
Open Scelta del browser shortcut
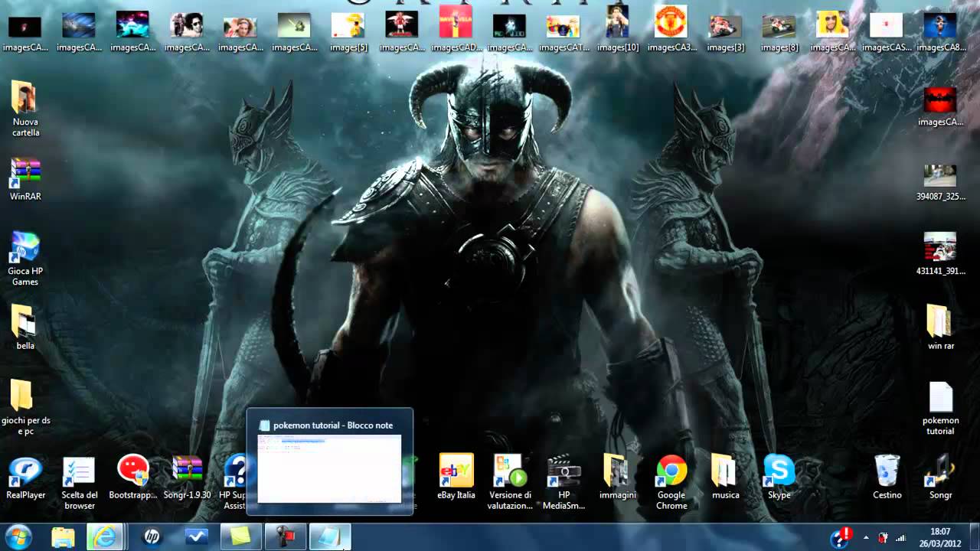click(x=79, y=484)
